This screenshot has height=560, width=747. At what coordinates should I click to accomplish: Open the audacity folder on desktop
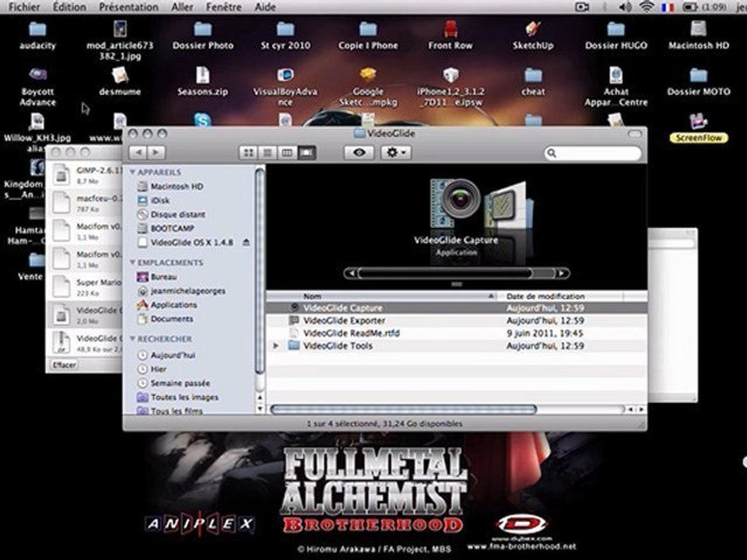click(x=37, y=30)
